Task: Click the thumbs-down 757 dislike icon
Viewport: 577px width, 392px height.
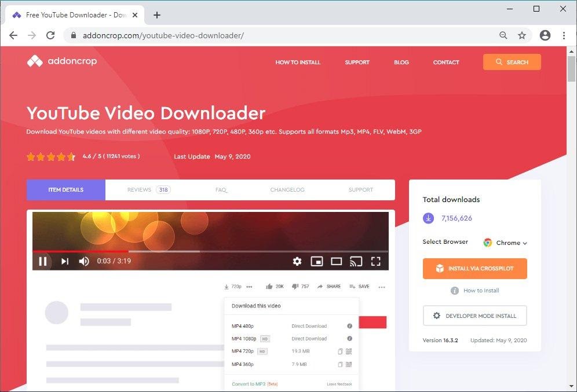Action: (x=295, y=287)
